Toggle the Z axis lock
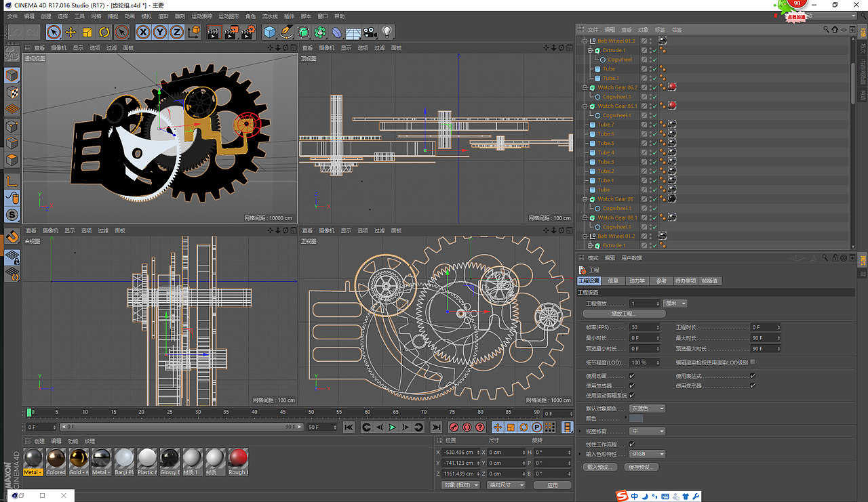 pos(176,32)
